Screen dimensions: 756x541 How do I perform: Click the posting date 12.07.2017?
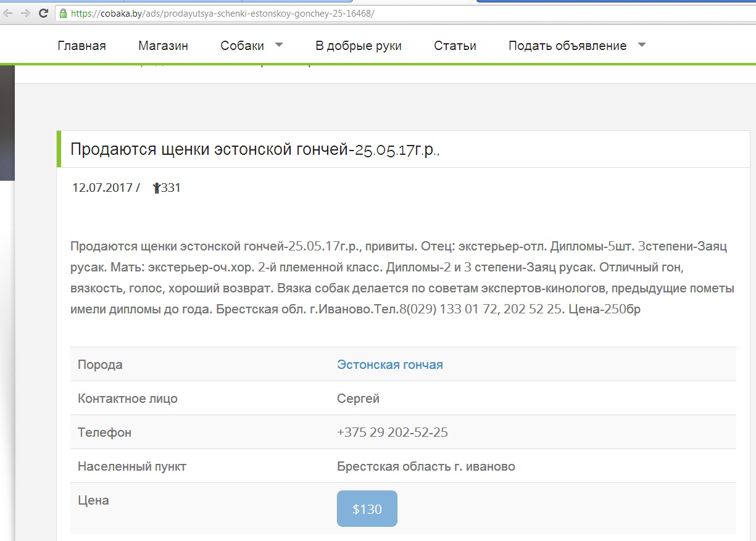102,188
